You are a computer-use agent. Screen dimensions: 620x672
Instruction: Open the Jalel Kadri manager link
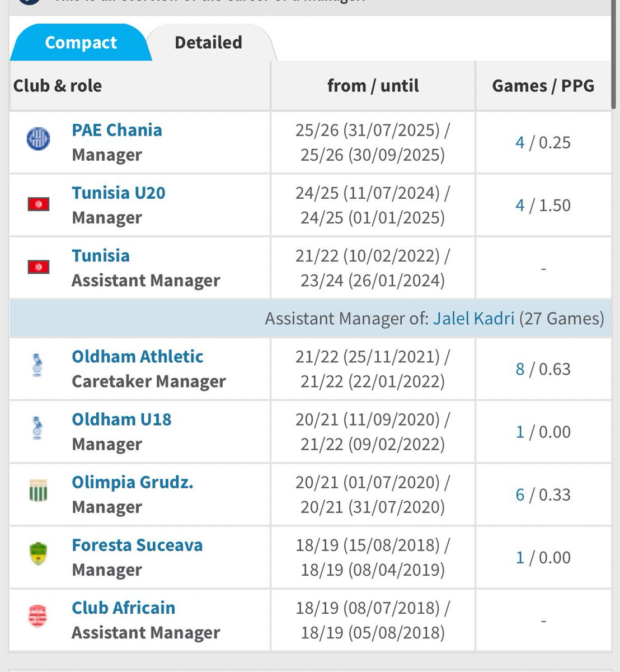(473, 318)
